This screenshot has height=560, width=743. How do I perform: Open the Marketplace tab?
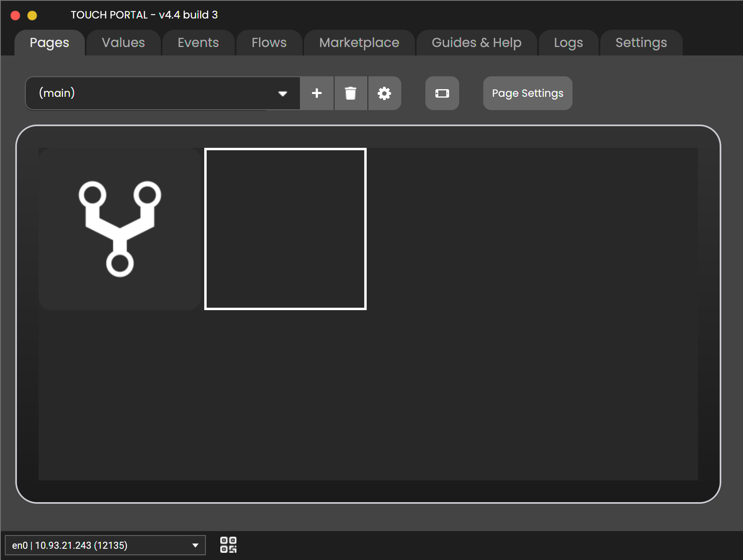tap(359, 43)
